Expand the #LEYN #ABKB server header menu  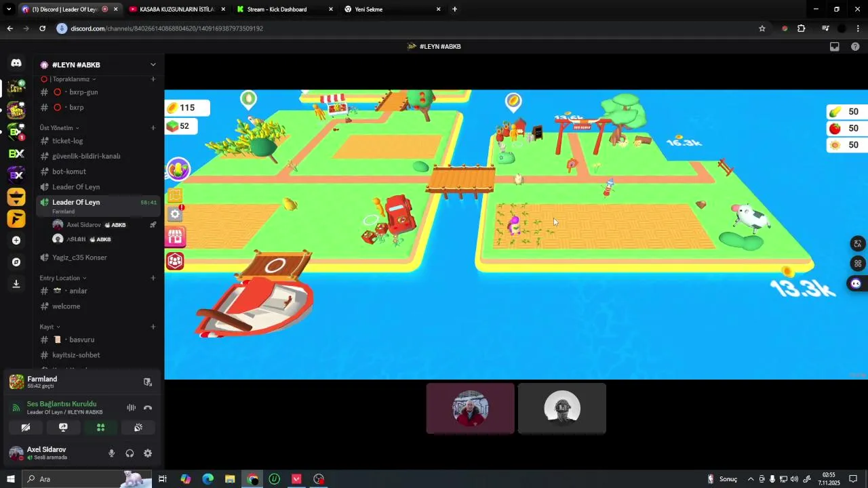coord(98,64)
